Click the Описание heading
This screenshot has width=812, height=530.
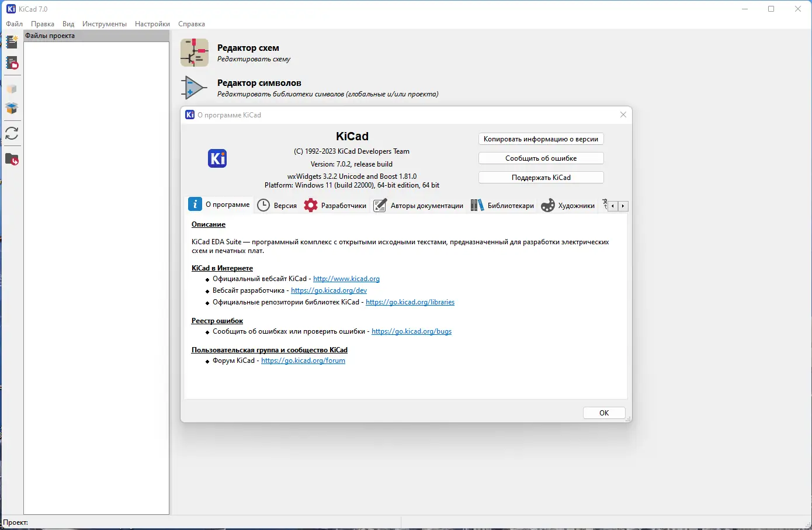pos(209,224)
